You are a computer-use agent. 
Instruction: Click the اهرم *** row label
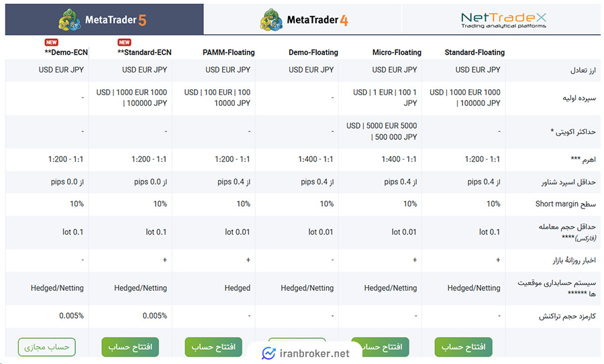click(583, 160)
